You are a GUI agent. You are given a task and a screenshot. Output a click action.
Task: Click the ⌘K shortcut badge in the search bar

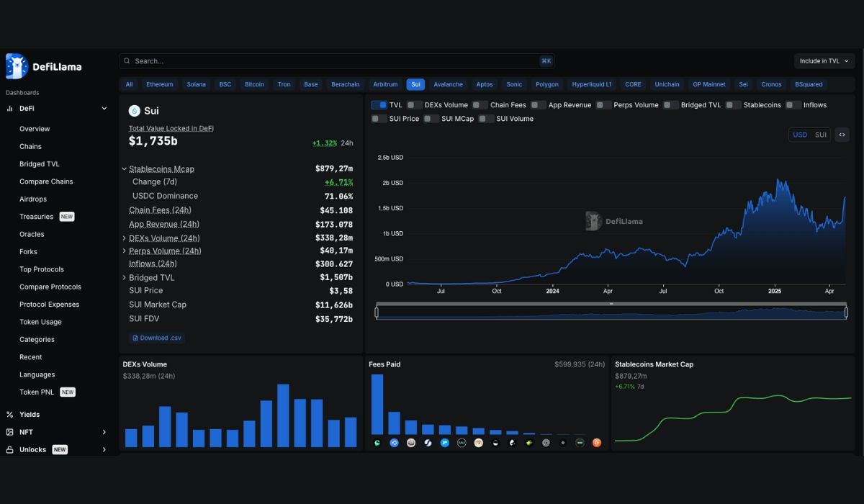[x=546, y=61]
